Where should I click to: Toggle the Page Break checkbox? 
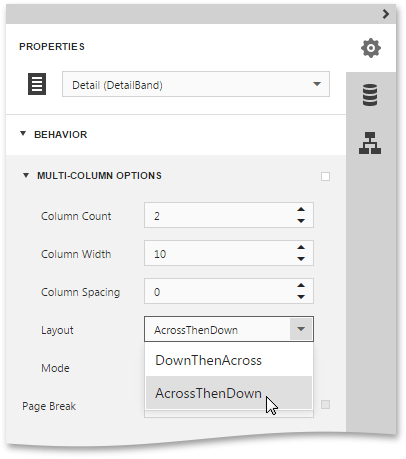[x=325, y=405]
